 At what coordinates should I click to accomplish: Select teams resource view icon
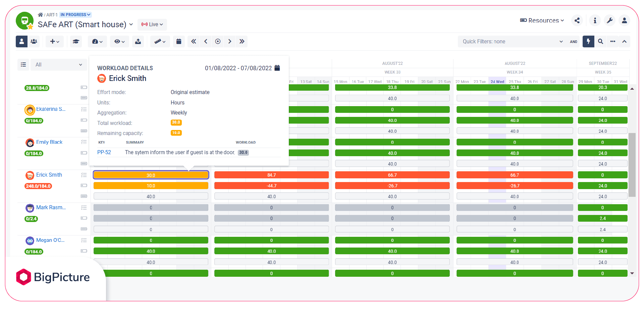point(34,41)
